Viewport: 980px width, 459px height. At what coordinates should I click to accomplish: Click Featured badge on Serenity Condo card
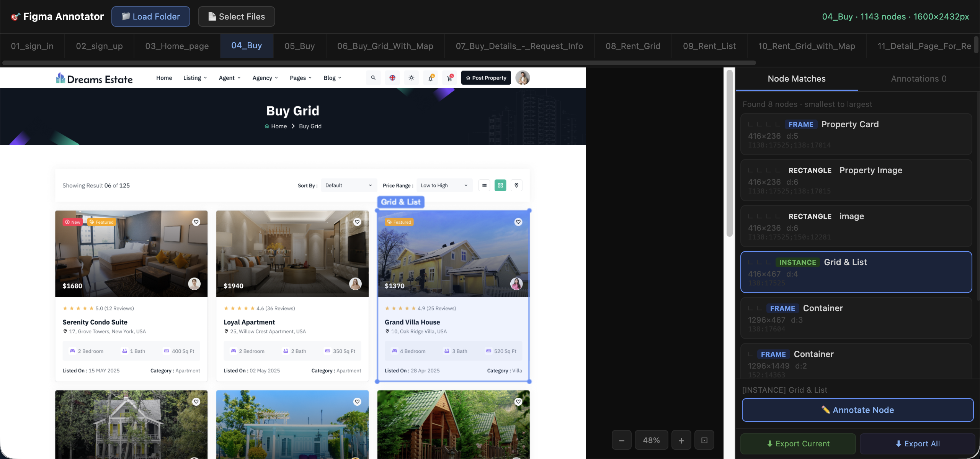pyautogui.click(x=101, y=222)
